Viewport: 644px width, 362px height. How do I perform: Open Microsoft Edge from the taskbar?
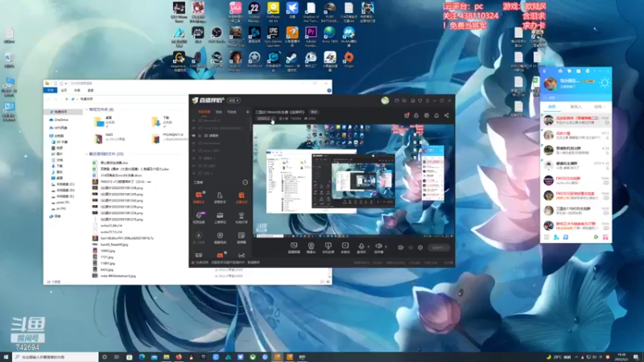click(142, 357)
